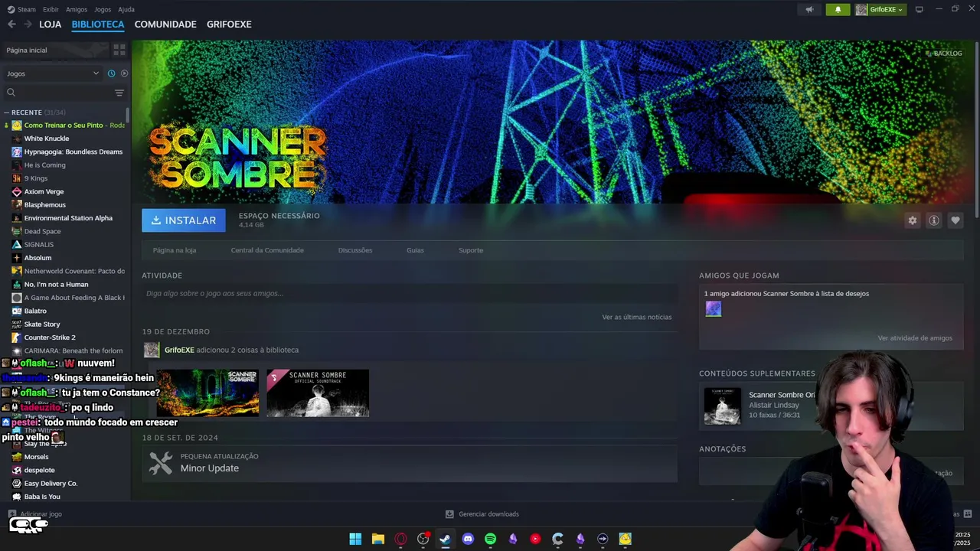The image size is (980, 551).
Task: Open Central da Comunidade
Action: coord(267,250)
